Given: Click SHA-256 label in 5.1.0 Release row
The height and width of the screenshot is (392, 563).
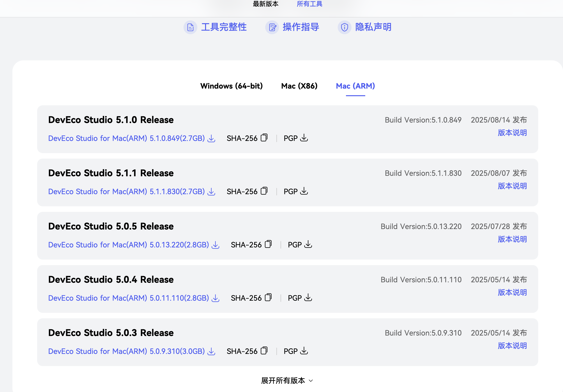Looking at the screenshot, I should point(242,138).
